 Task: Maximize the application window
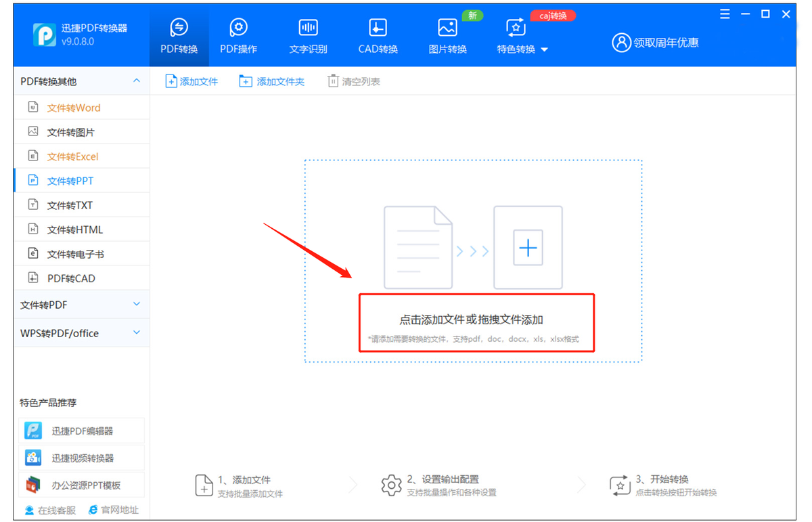point(765,14)
